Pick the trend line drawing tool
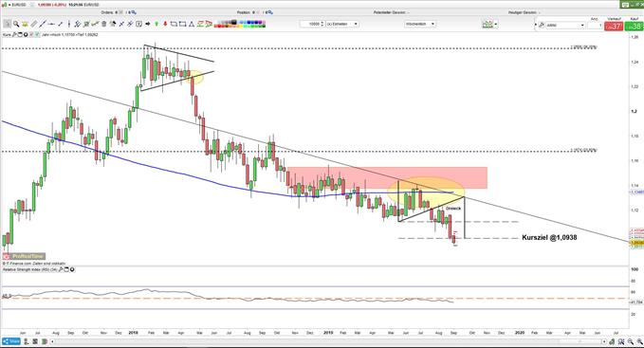644x348 pixels. tap(43, 25)
